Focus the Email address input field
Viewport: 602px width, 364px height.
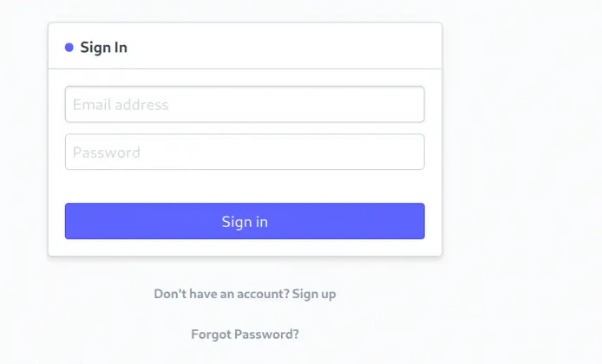point(245,105)
